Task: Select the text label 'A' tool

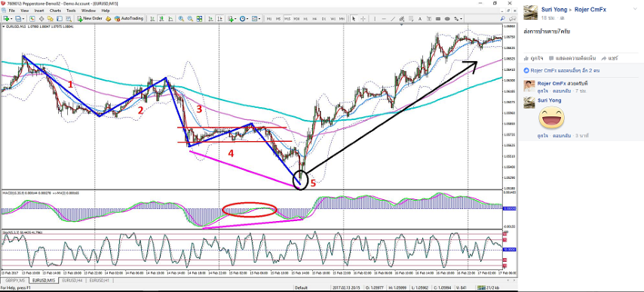Action: (x=420, y=18)
